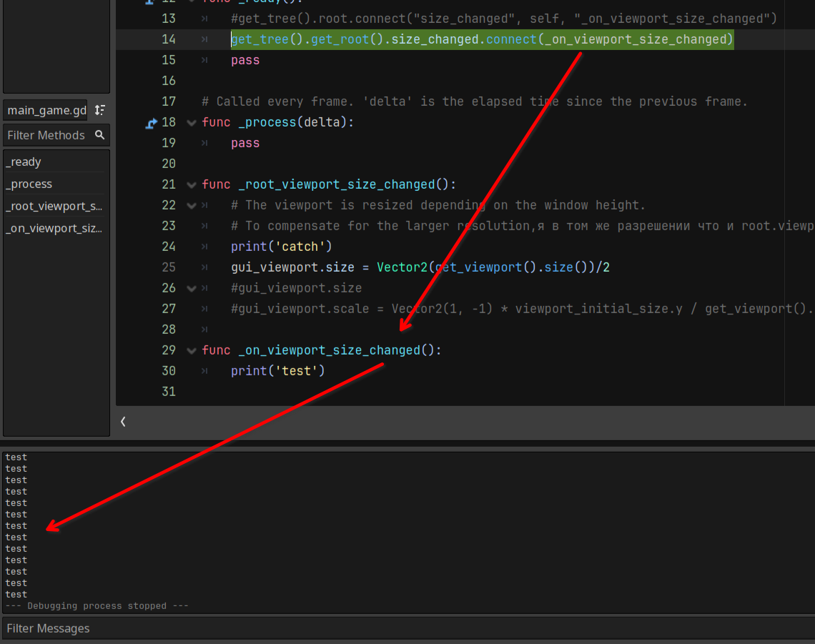The height and width of the screenshot is (644, 815).
Task: Hide the scripts panel using the left chevron
Action: [123, 422]
